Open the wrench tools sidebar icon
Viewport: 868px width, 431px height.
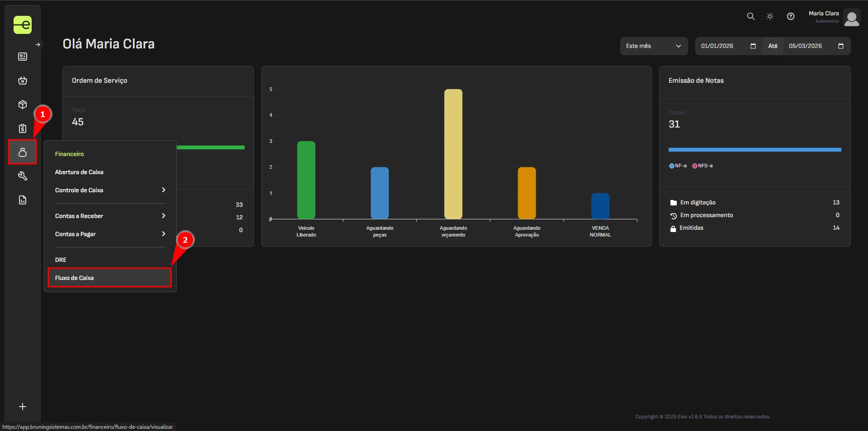pos(23,176)
